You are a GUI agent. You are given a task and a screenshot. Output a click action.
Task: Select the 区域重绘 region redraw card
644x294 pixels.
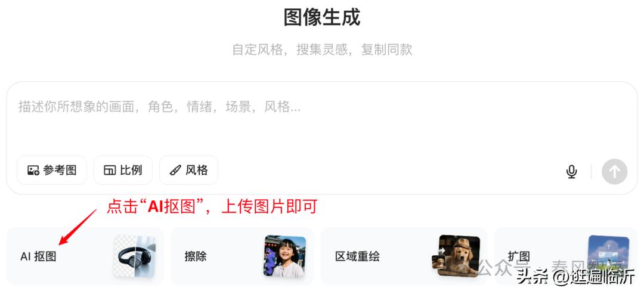pos(404,256)
